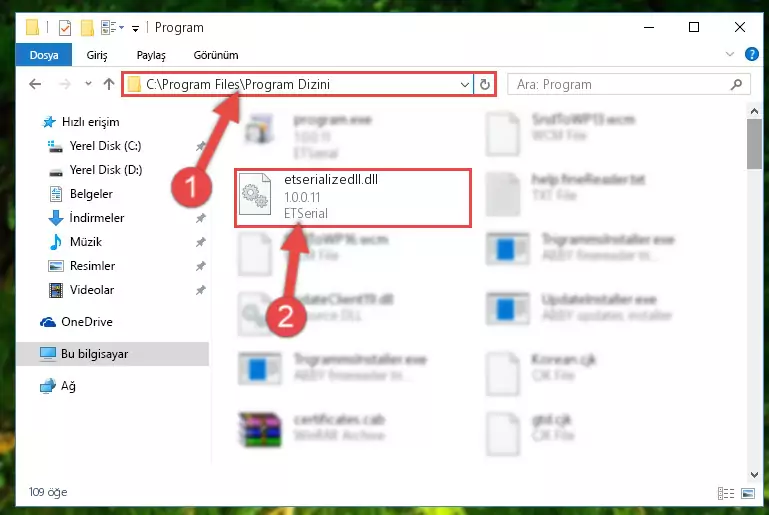Click the pin icon beside İndirmeler

[x=201, y=218]
